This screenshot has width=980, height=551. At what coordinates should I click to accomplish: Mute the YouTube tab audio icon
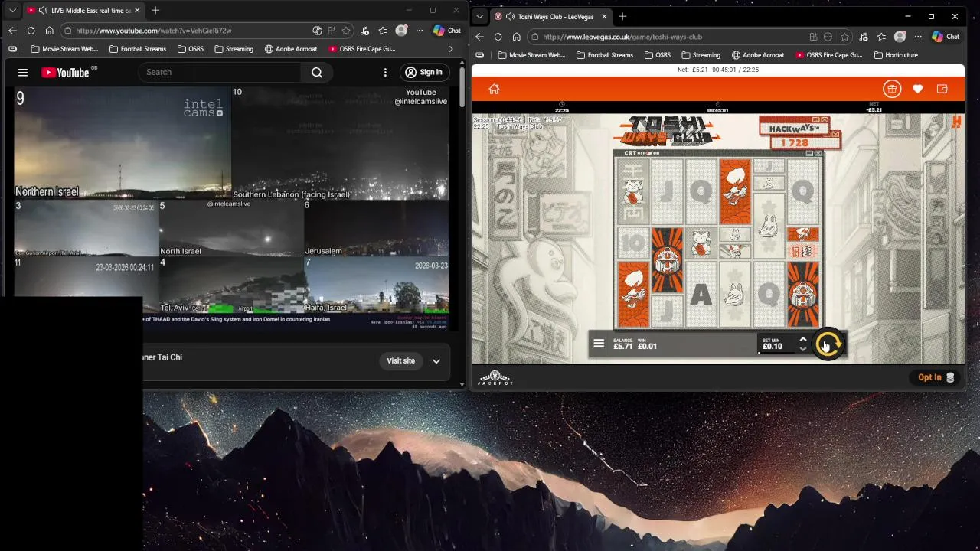(43, 11)
